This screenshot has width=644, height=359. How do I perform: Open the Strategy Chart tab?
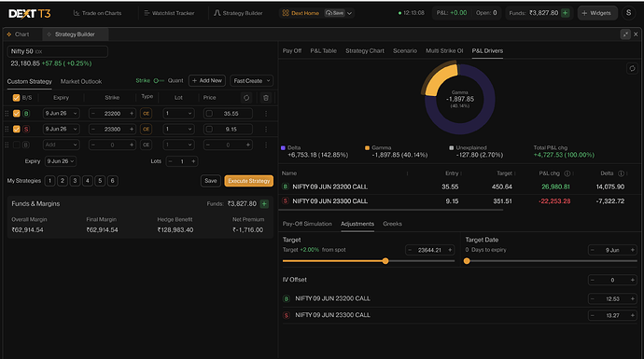365,51
